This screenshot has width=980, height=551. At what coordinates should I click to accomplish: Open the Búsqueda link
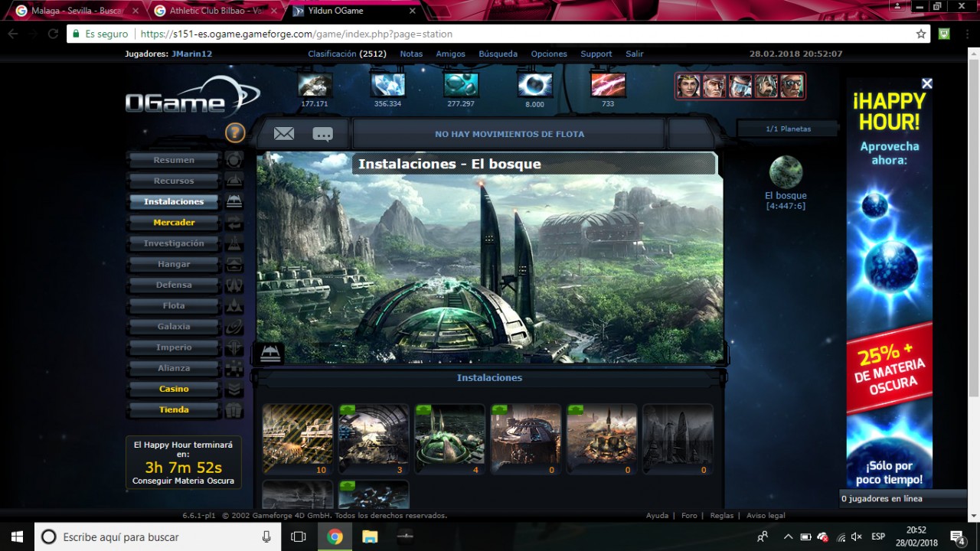498,54
